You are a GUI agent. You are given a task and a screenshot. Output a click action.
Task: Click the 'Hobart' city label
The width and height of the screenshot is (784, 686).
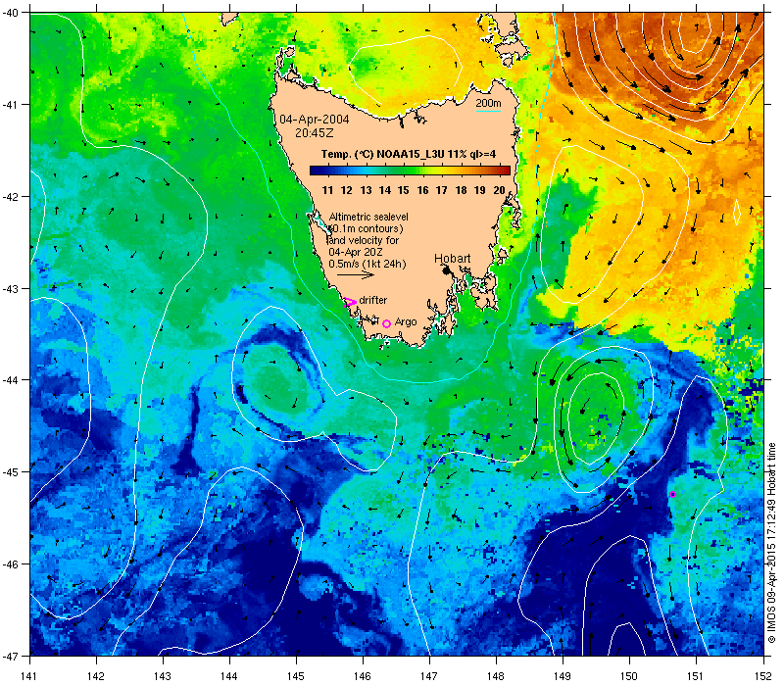coord(452,258)
